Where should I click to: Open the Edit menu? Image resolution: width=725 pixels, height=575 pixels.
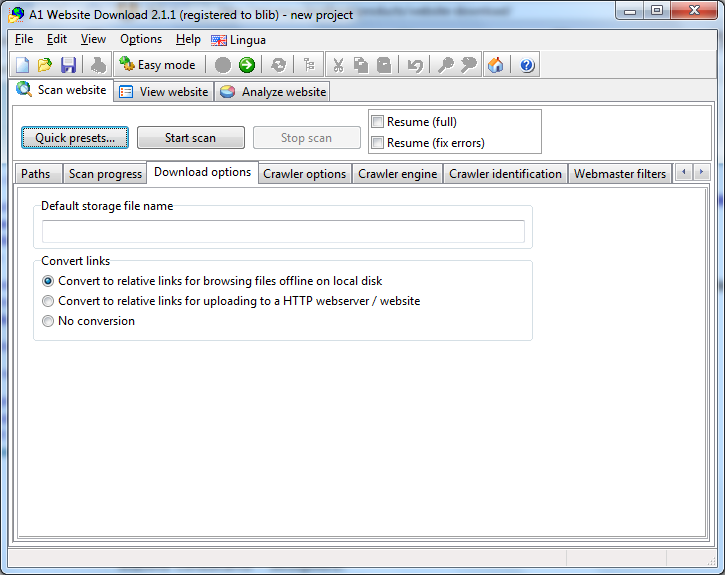pyautogui.click(x=57, y=39)
